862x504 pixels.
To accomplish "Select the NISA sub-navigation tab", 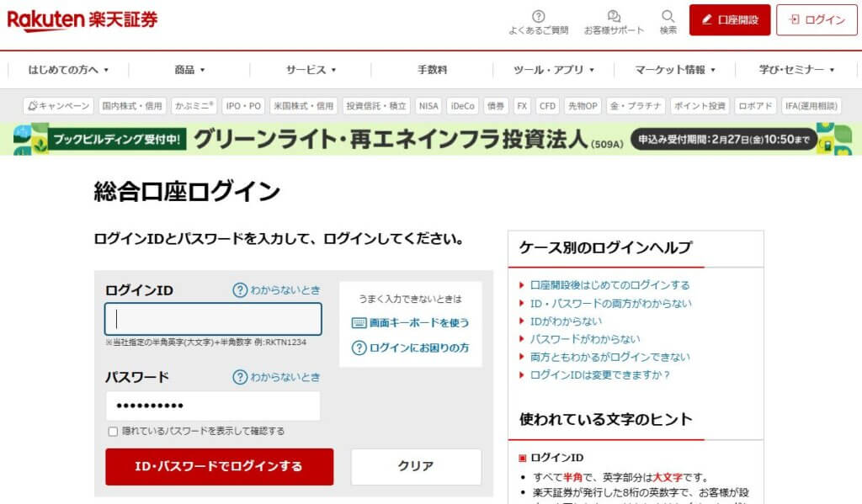I will click(428, 106).
